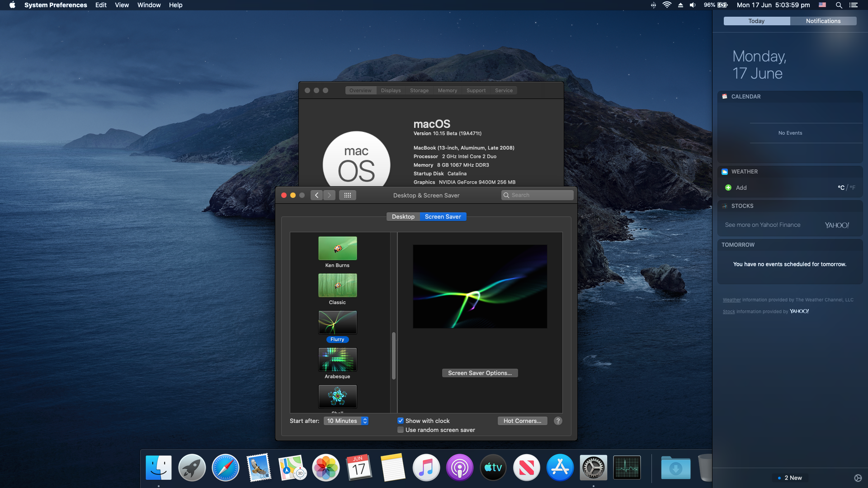Open Photos app in Dock
The width and height of the screenshot is (868, 488).
pos(326,468)
